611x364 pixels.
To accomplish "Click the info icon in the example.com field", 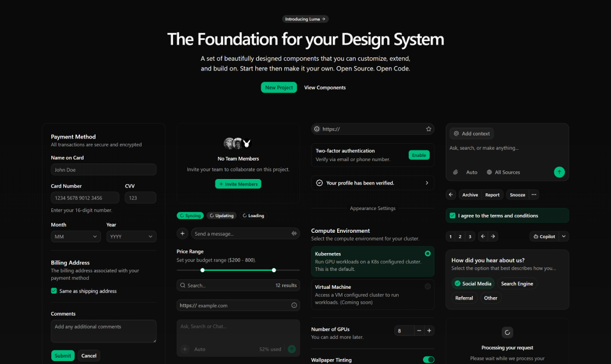I will click(294, 305).
